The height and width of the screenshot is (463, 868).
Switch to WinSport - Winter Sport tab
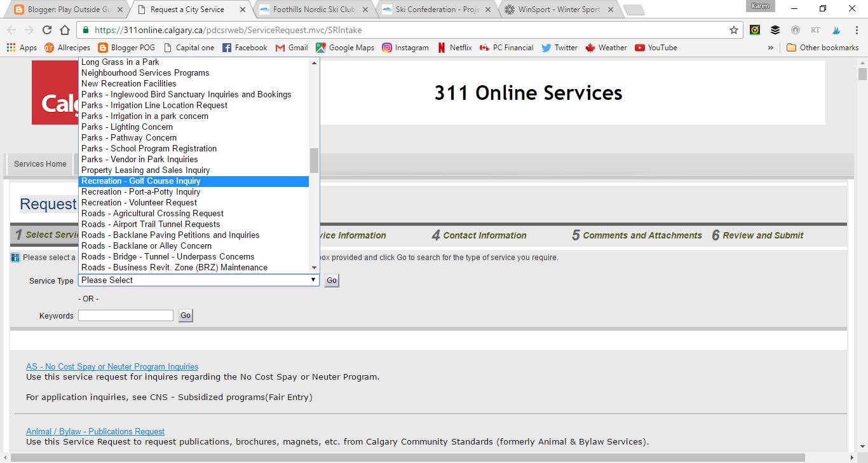pyautogui.click(x=559, y=10)
